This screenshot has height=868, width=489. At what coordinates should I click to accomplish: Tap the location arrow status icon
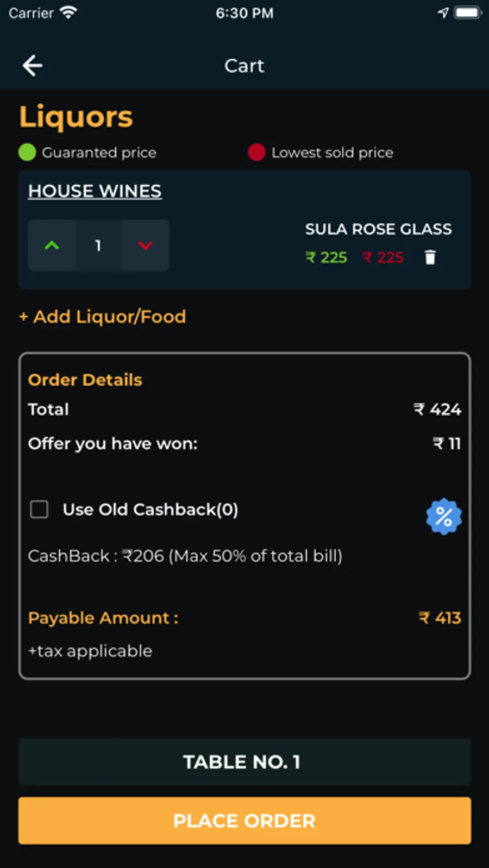tap(443, 12)
